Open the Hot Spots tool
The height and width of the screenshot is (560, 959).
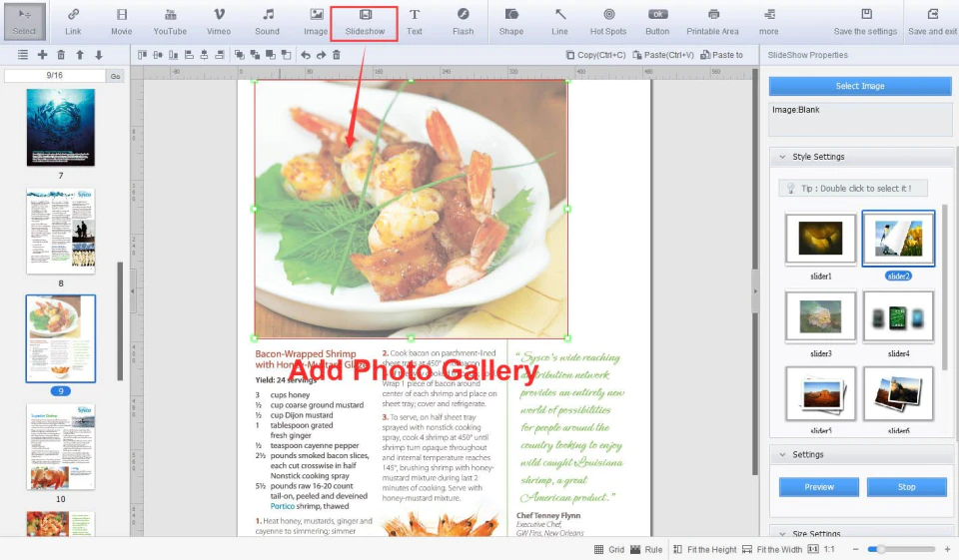[608, 22]
